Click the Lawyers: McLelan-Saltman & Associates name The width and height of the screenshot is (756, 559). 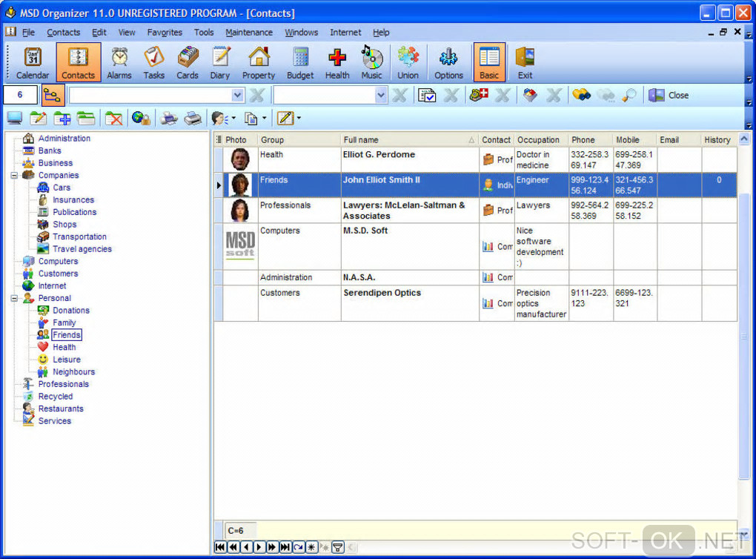point(404,211)
